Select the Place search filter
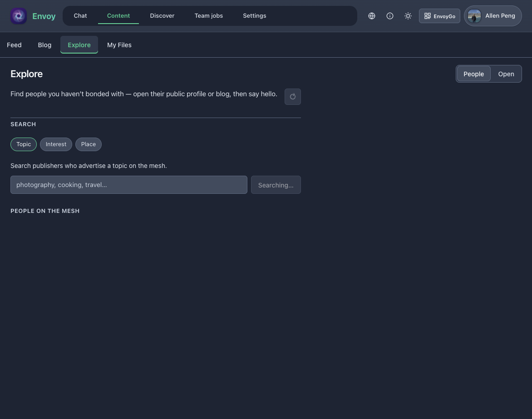 (x=89, y=144)
